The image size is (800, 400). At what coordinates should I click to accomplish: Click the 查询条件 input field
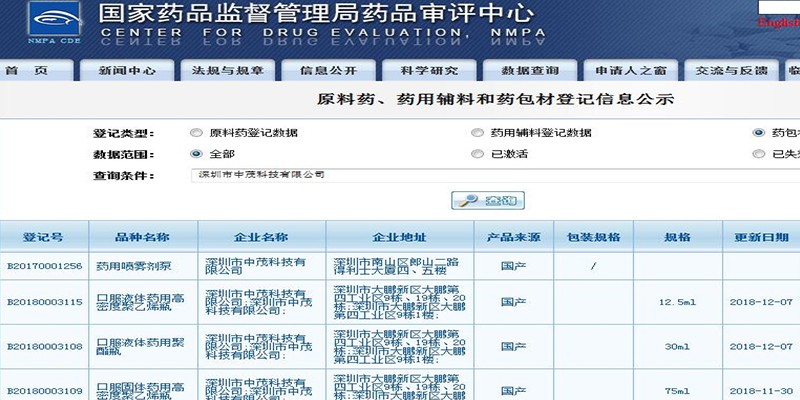point(496,175)
